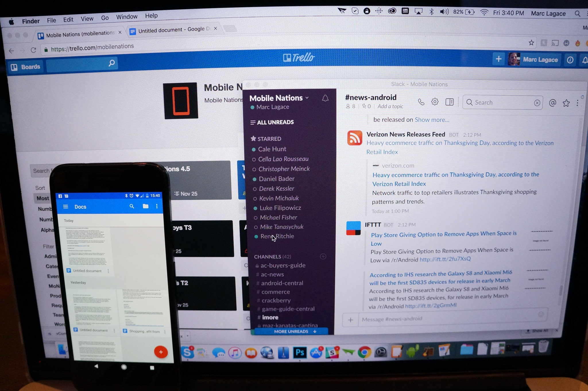Jump to MORE UNREADS button
The height and width of the screenshot is (391, 588).
pyautogui.click(x=291, y=331)
